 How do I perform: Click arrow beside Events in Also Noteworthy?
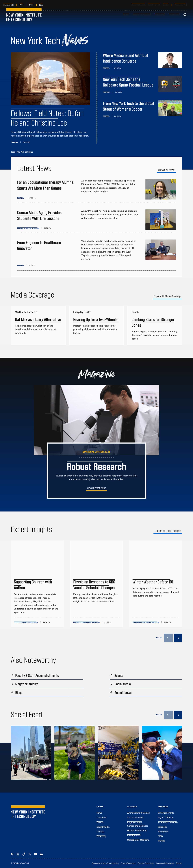(111, 675)
